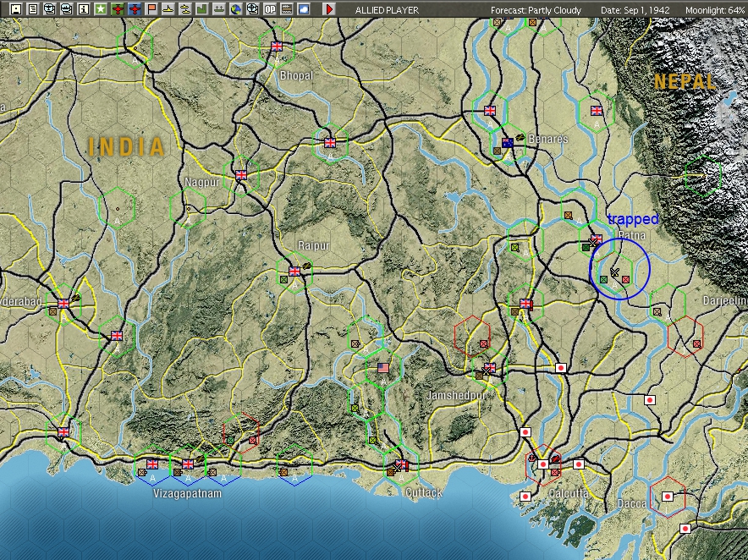
Task: Open the info screen with the 'i' icon
Action: (83, 9)
